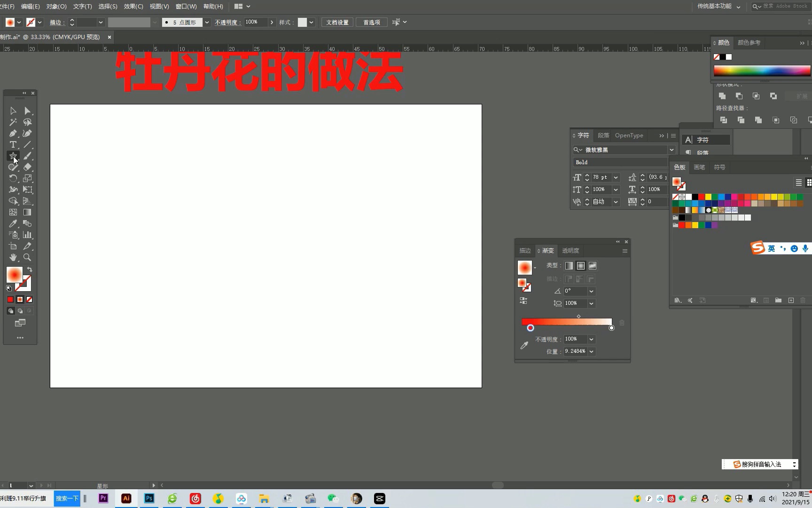Screen dimensions: 812x508
Task: Reset to default fill and stroke
Action: pos(9,288)
